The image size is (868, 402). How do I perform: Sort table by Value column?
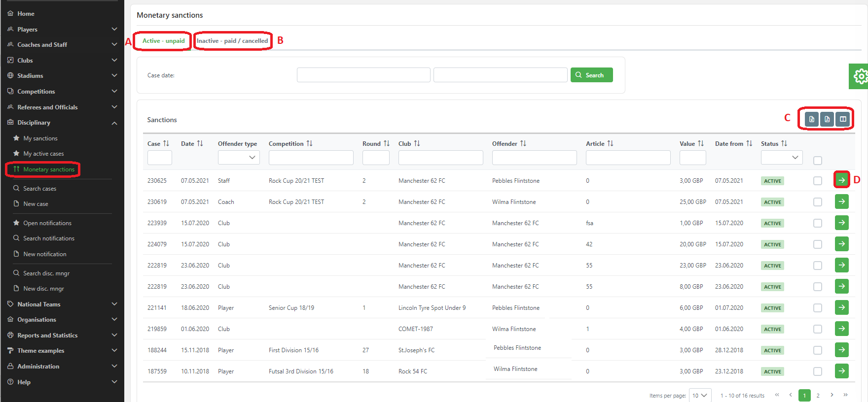[x=700, y=143]
